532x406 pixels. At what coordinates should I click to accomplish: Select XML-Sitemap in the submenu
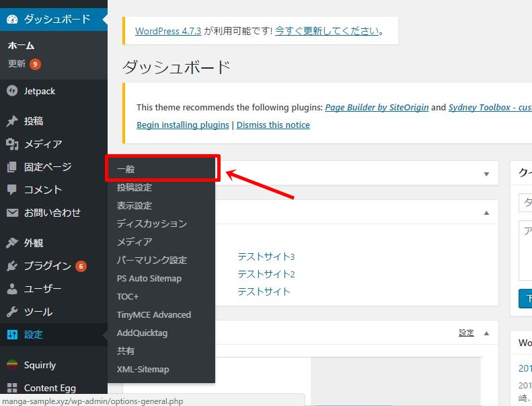point(161,370)
